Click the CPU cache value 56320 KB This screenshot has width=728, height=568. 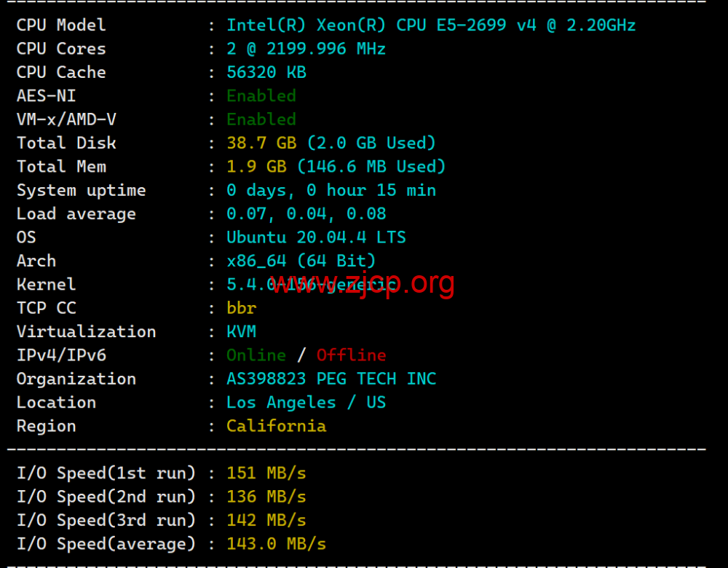266,72
